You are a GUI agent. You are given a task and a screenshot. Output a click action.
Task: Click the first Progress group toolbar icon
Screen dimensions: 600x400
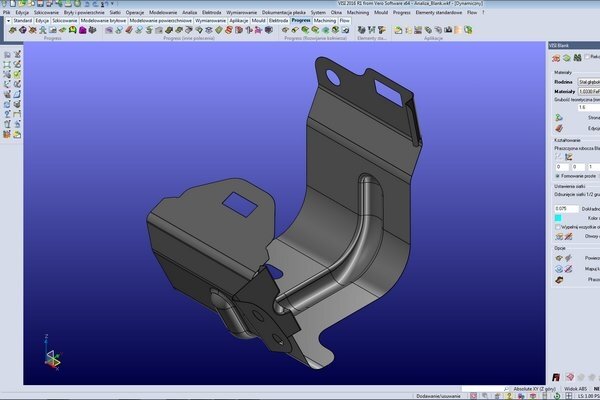(x=13, y=30)
